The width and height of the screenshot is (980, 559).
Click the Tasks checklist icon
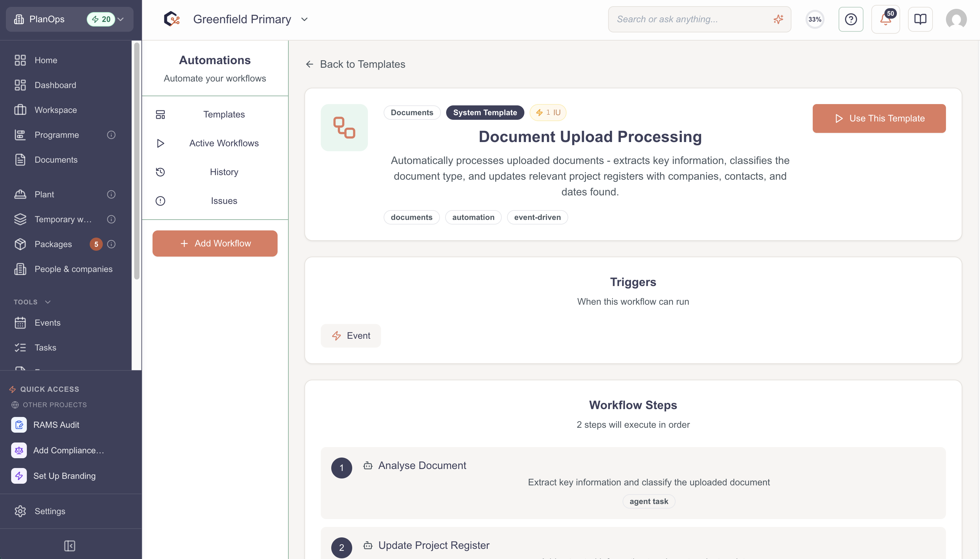point(20,348)
